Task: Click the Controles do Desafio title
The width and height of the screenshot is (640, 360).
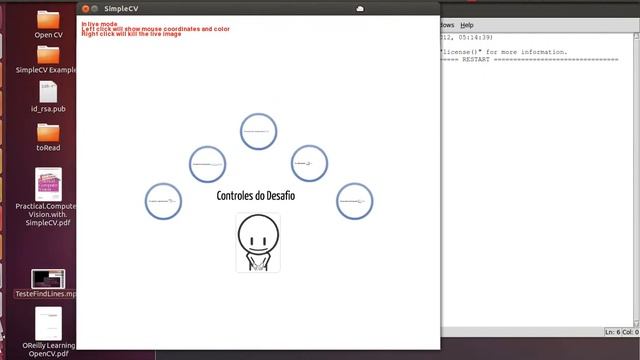Action: pos(256,196)
